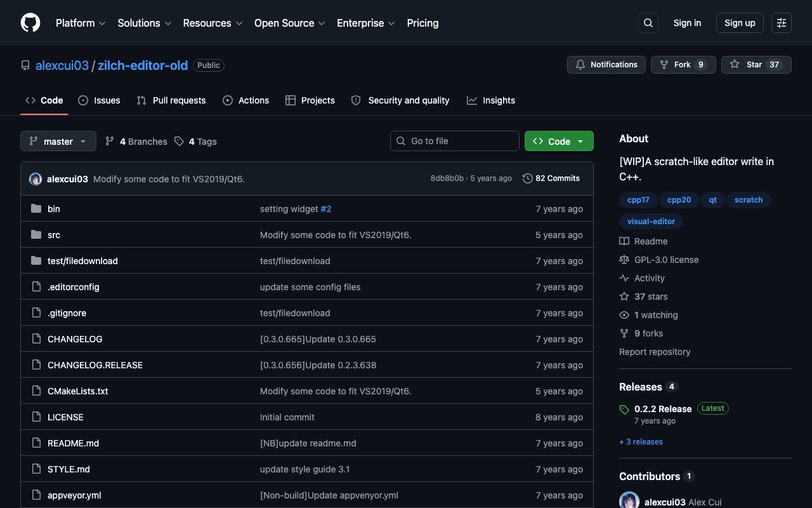The height and width of the screenshot is (508, 812).
Task: Open the Issues tab
Action: (x=99, y=100)
